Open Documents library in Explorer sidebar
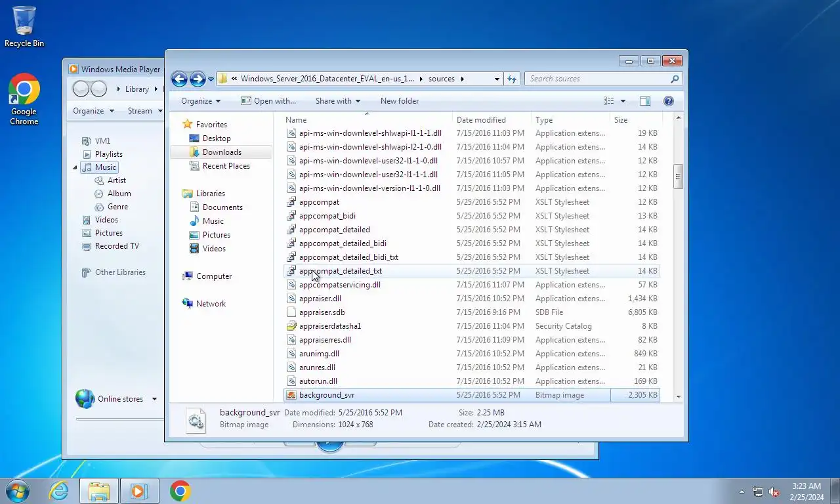Image resolution: width=840 pixels, height=504 pixels. pos(222,207)
